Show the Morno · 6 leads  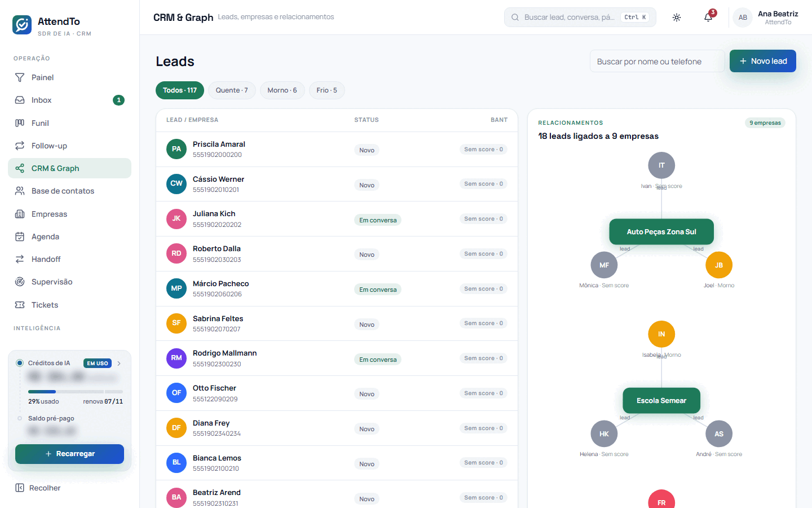tap(282, 90)
